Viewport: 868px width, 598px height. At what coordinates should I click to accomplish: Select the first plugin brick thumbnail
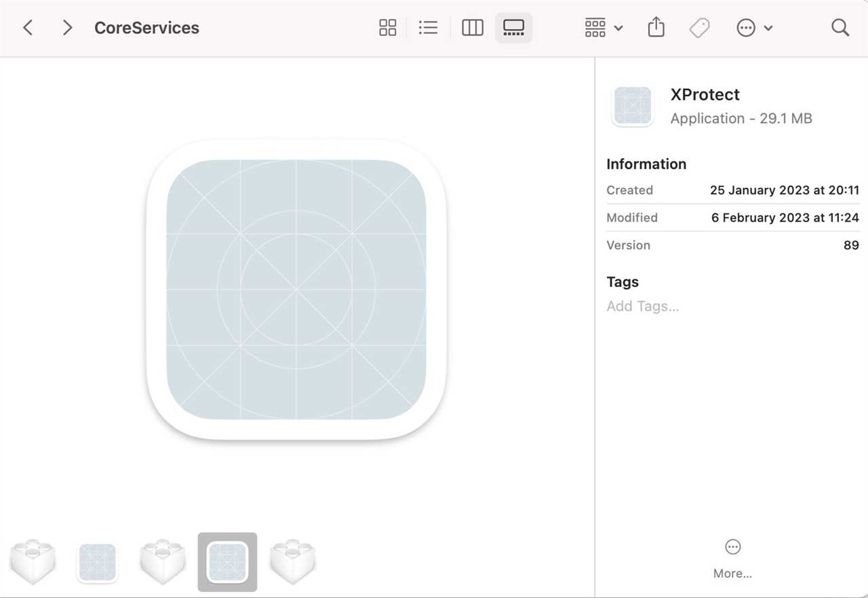tap(33, 562)
